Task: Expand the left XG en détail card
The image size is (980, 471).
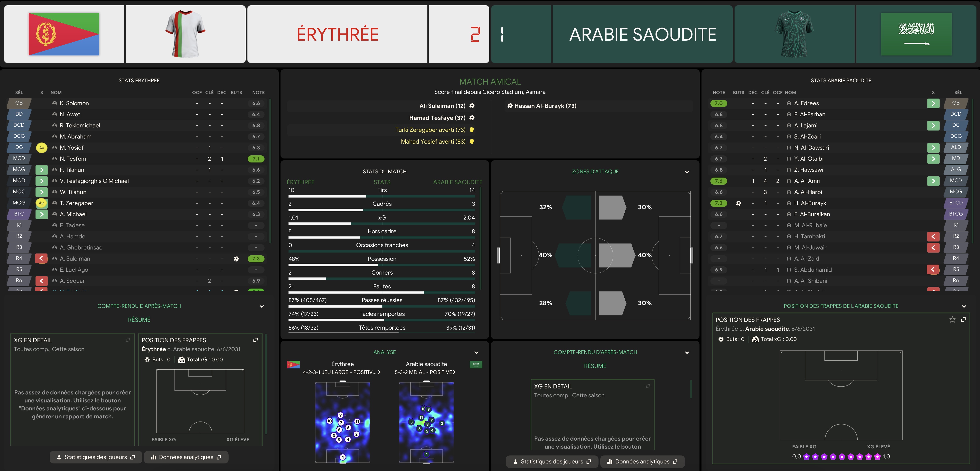Action: [128, 340]
